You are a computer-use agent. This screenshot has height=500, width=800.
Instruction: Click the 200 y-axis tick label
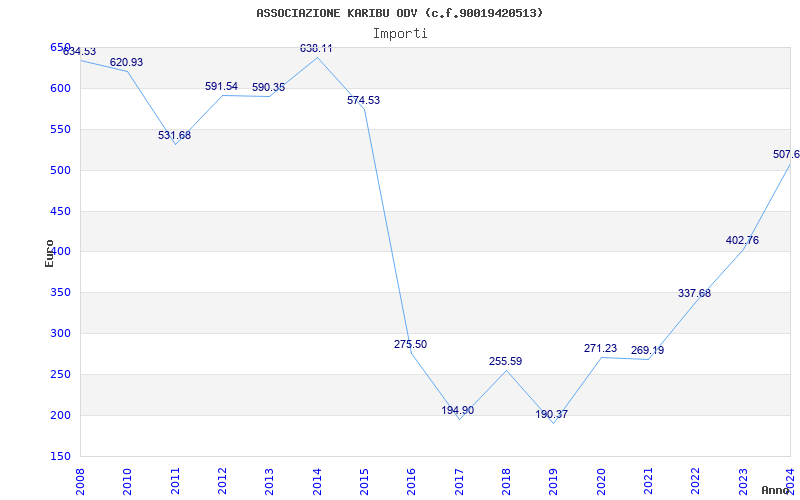[x=60, y=415]
